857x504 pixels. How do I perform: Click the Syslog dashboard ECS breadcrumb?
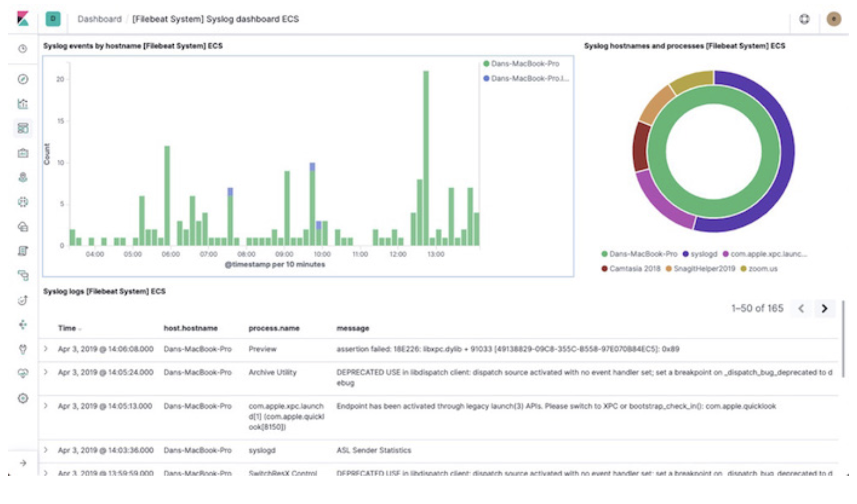(x=216, y=19)
